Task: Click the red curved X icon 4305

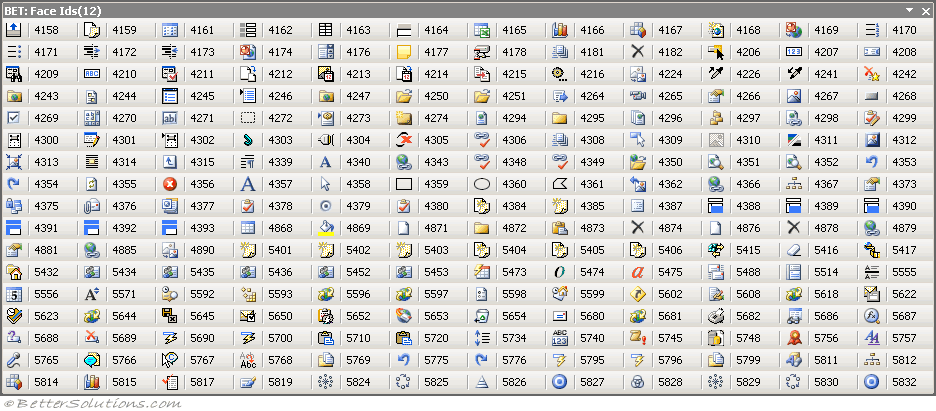Action: (404, 140)
